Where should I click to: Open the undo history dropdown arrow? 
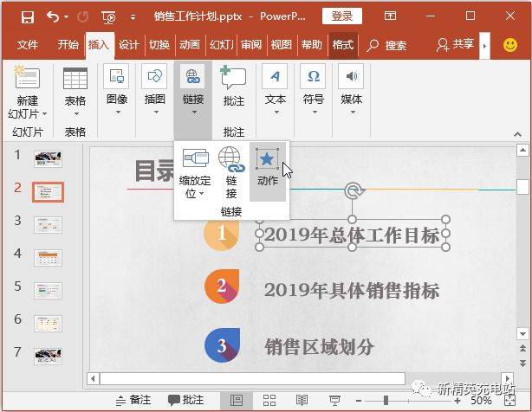coord(66,16)
